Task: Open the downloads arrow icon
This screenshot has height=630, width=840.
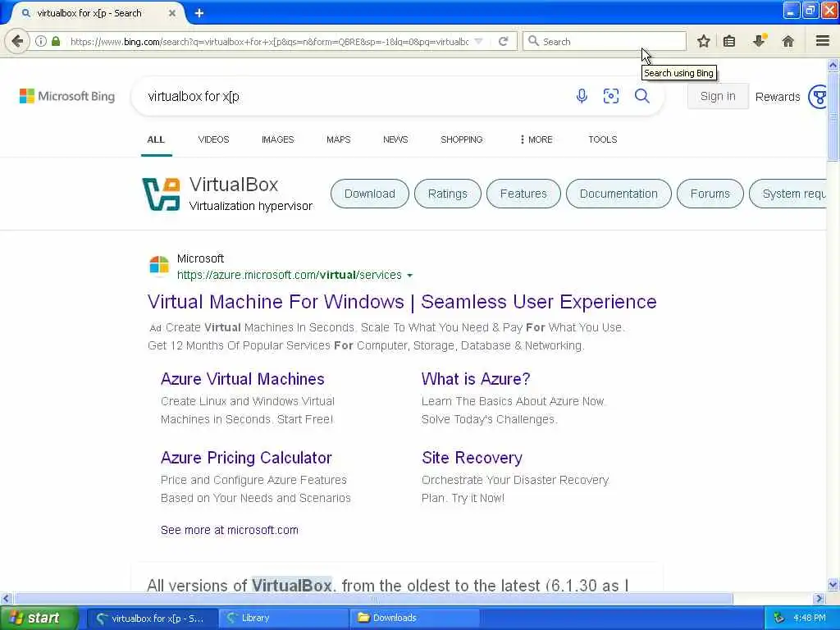Action: coord(759,41)
